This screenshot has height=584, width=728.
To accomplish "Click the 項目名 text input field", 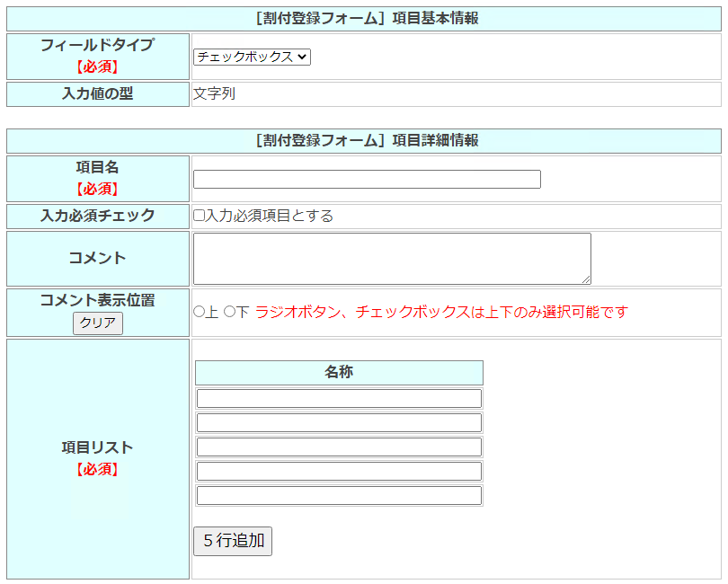I will 367,180.
